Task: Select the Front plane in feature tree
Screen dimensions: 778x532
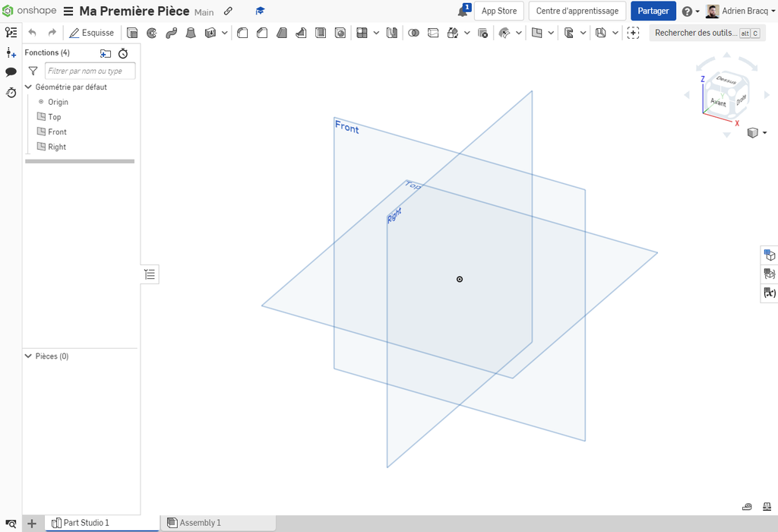Action: click(57, 131)
